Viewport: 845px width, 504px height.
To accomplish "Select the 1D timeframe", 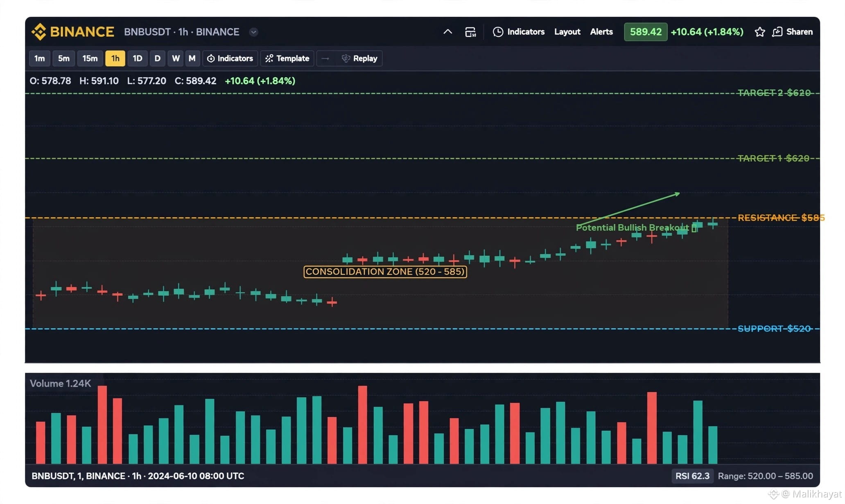I will [137, 59].
